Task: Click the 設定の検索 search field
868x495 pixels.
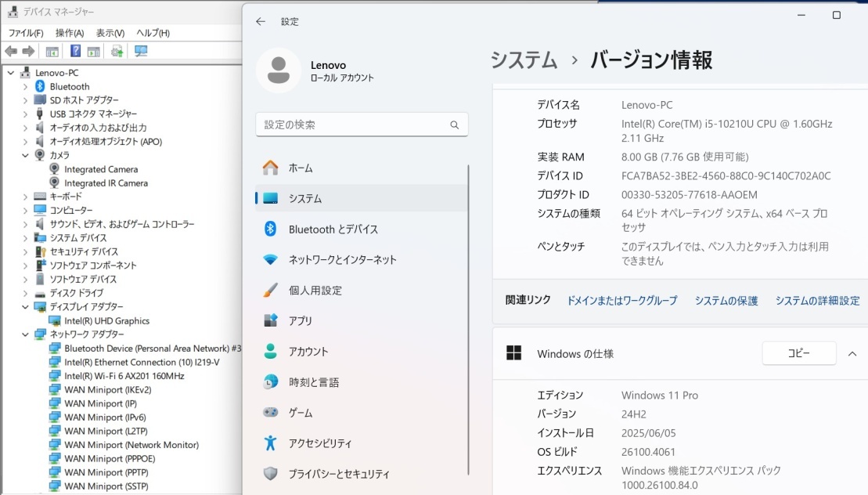Action: (x=352, y=125)
